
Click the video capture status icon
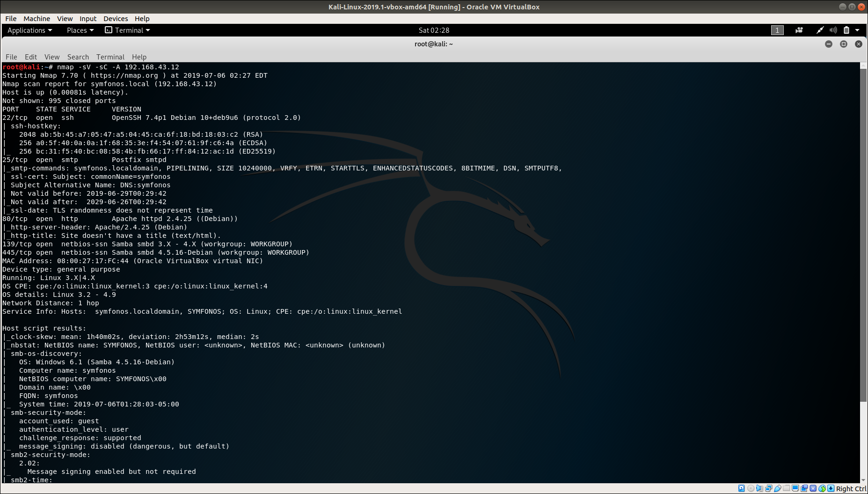[x=804, y=488]
